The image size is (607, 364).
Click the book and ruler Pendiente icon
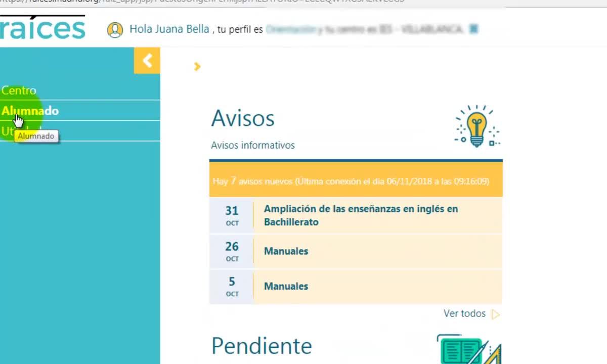coord(469,349)
